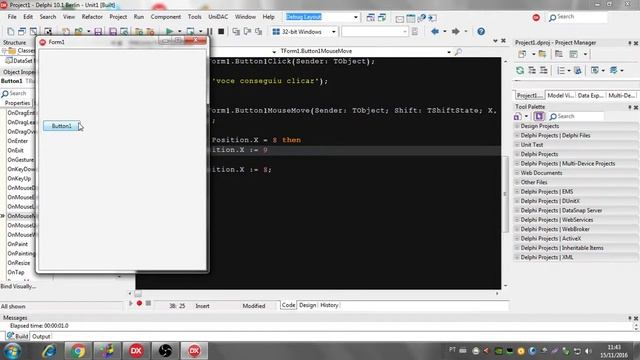The image size is (640, 360).
Task: Expand the Unit Test palette category
Action: (x=517, y=145)
